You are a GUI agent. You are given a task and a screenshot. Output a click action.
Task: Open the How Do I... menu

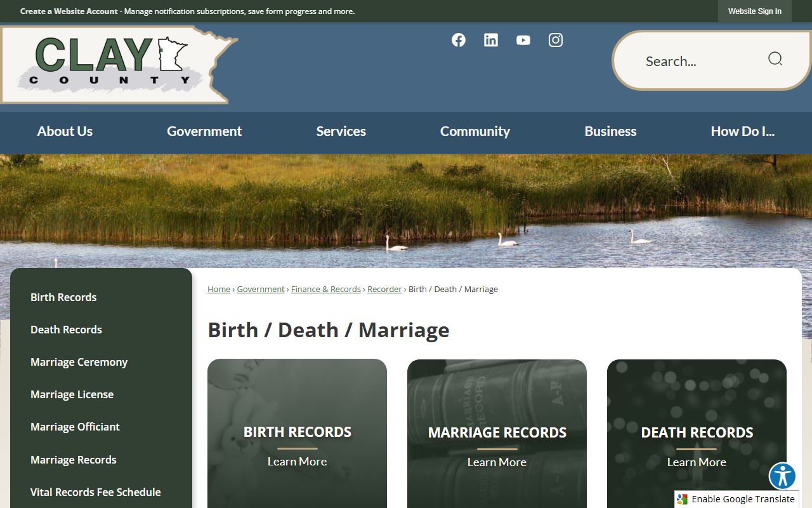point(743,131)
